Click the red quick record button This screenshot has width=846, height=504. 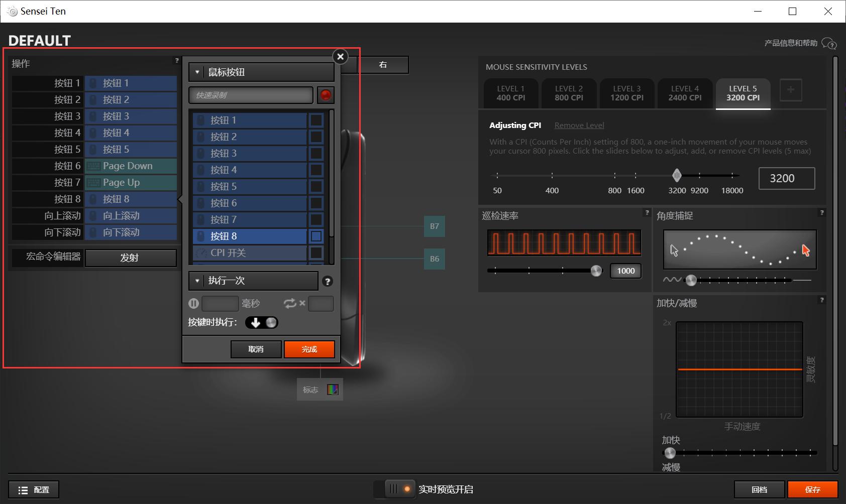click(x=326, y=95)
